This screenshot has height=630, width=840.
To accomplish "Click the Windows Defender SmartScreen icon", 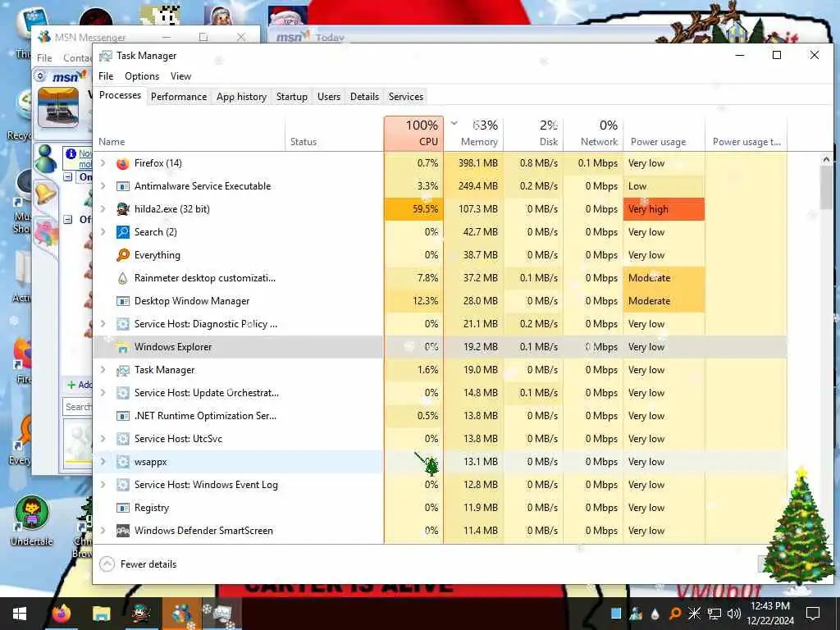I will (x=123, y=531).
